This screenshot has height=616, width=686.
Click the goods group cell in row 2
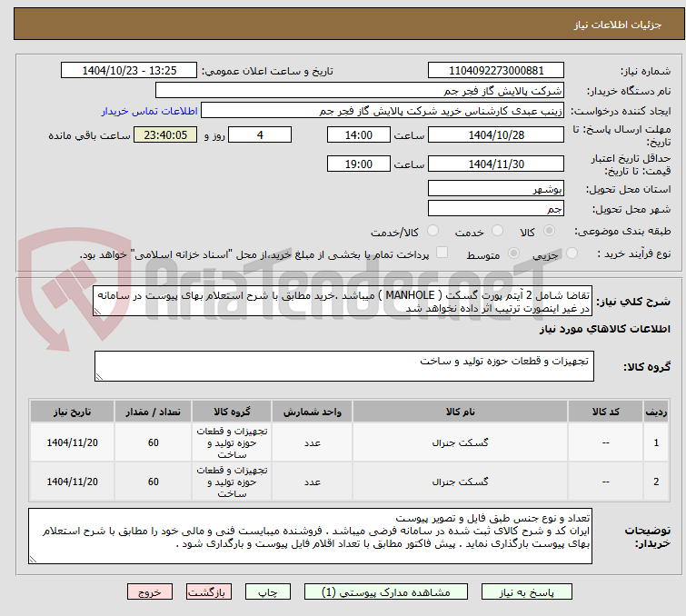point(232,482)
